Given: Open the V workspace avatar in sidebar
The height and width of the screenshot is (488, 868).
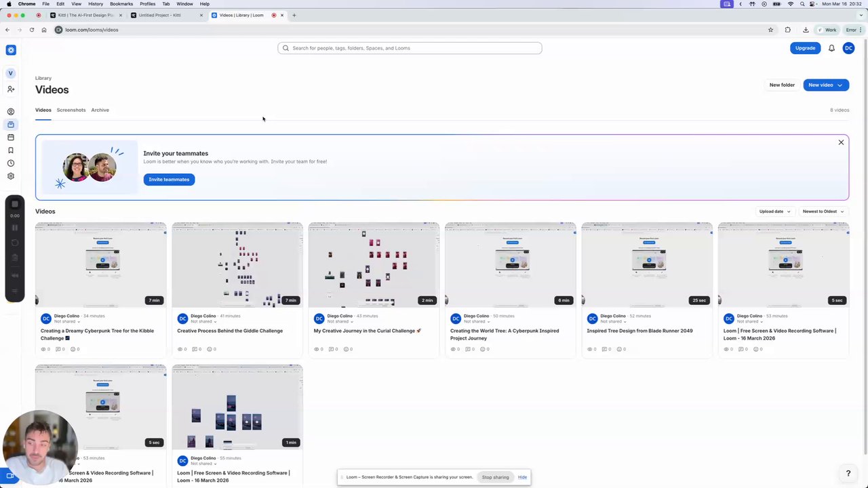Looking at the screenshot, I should tap(10, 73).
